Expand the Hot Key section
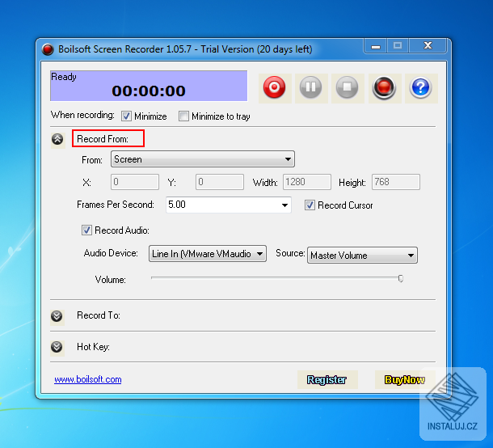Image resolution: width=493 pixels, height=448 pixels. click(x=57, y=347)
